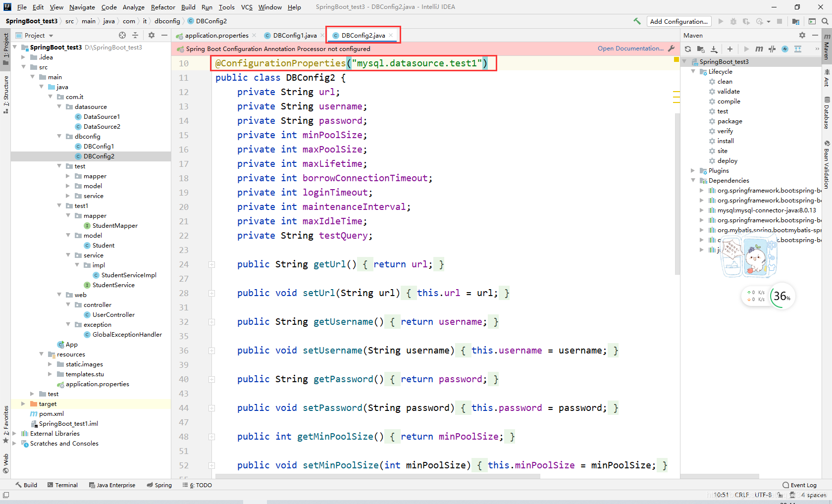Viewport: 832px width, 504px height.
Task: Expand the target folder
Action: tap(23, 403)
